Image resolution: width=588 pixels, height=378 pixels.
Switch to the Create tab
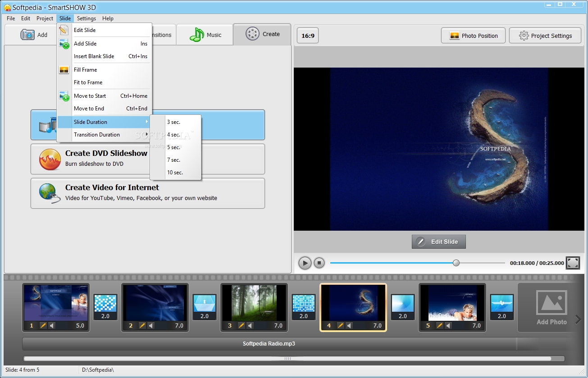coord(262,34)
